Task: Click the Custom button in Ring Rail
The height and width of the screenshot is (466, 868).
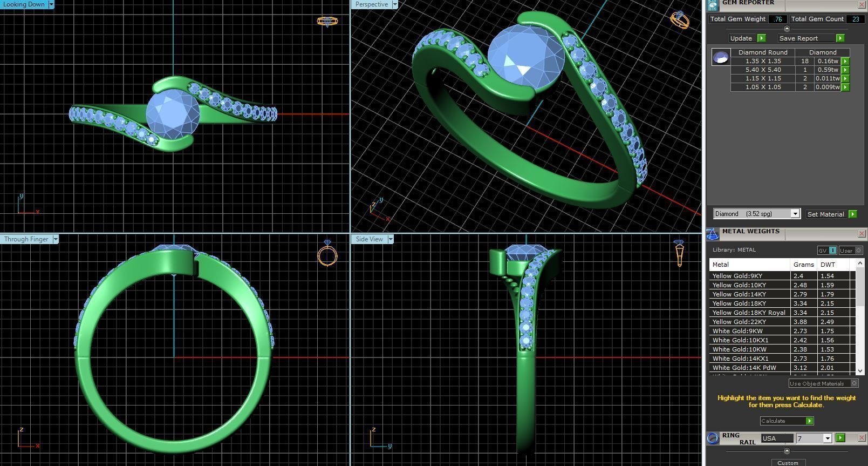Action: point(788,463)
